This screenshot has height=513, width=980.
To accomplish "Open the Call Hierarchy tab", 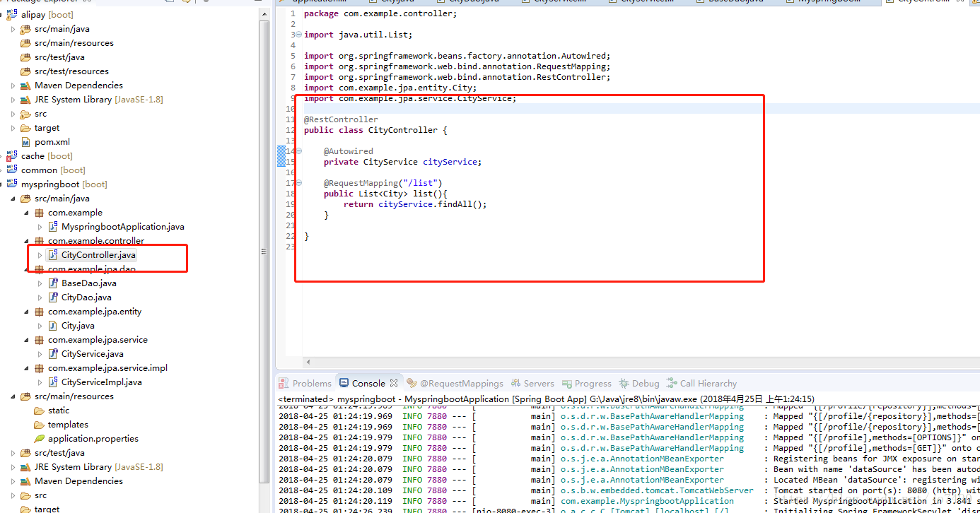I will pos(702,383).
